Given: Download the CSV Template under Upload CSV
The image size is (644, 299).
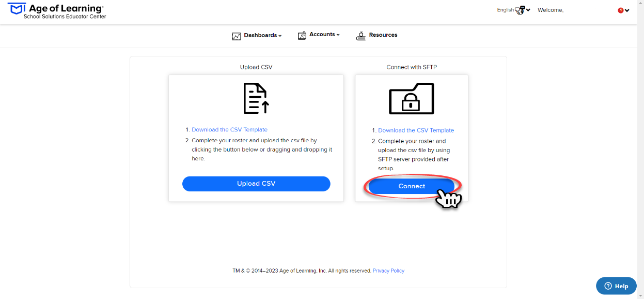Looking at the screenshot, I should (x=229, y=130).
